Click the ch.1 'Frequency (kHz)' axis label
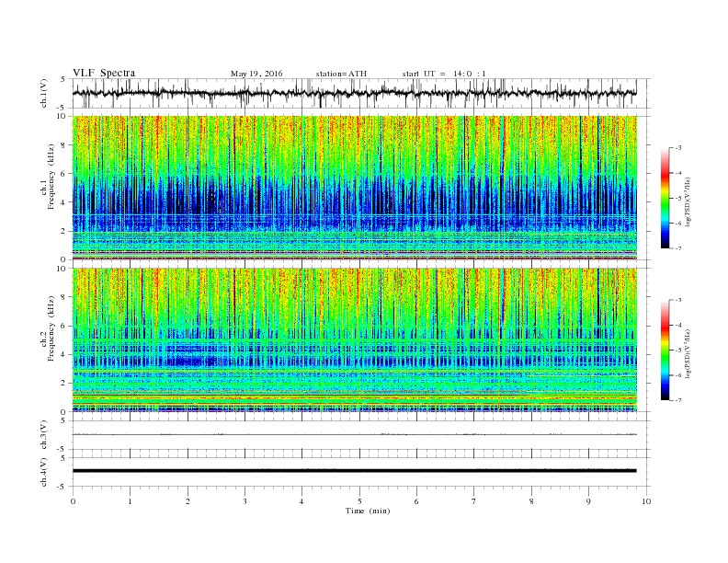Screen dimensions: 728x563 pos(51,177)
